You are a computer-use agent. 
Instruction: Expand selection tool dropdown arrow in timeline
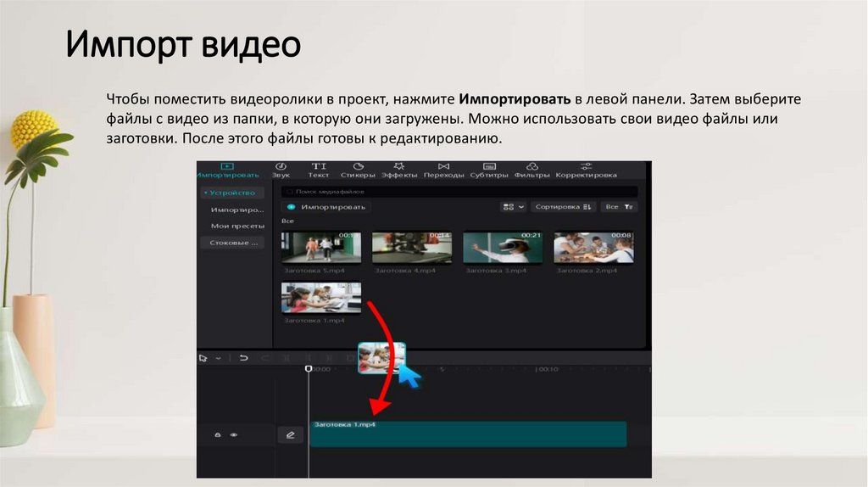(219, 358)
